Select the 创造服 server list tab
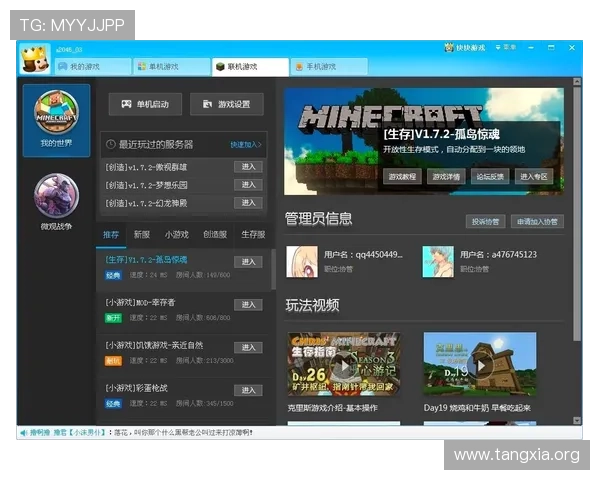The width and height of the screenshot is (600, 480). pyautogui.click(x=215, y=235)
